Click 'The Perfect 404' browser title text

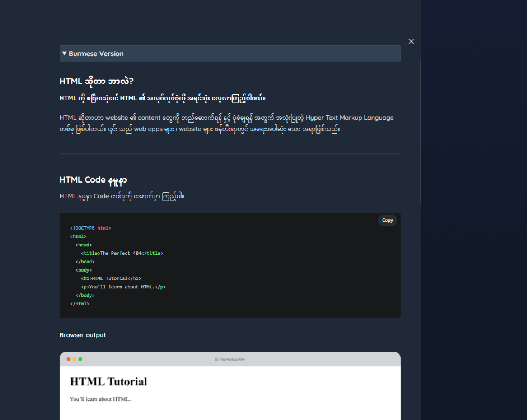click(232, 359)
